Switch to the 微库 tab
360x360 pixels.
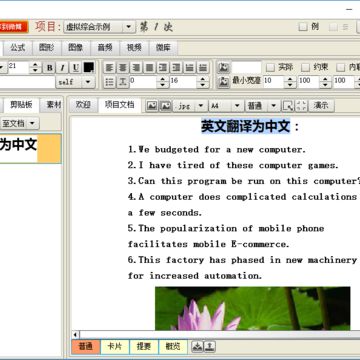163,48
